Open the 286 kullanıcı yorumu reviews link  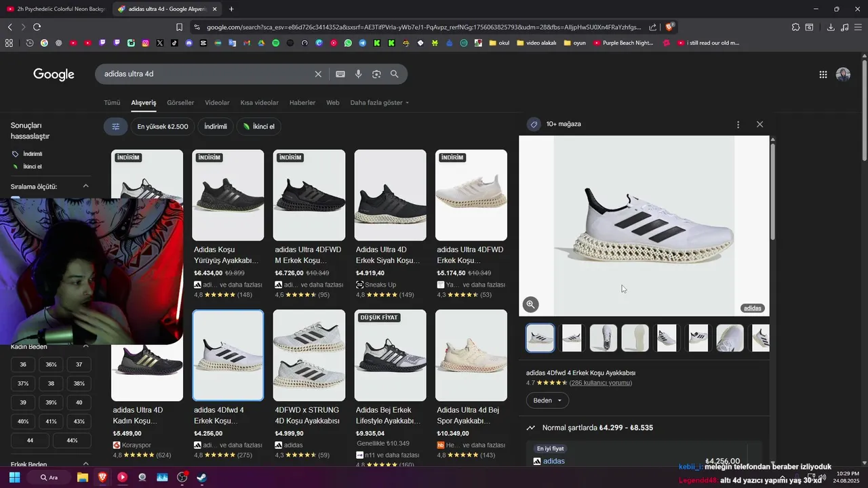[601, 383]
